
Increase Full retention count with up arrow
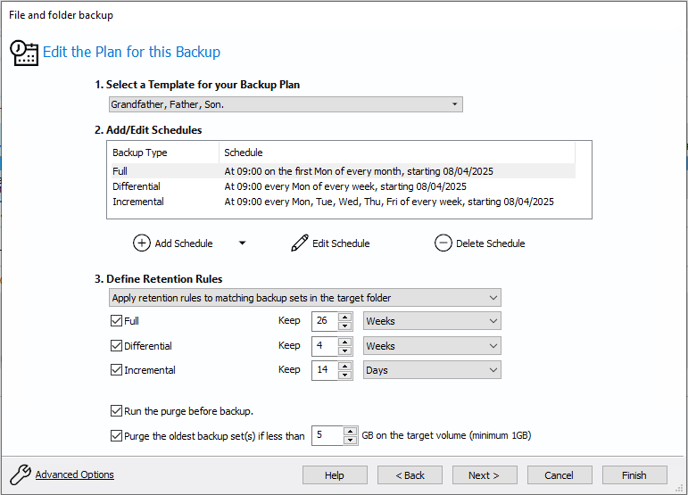click(345, 317)
